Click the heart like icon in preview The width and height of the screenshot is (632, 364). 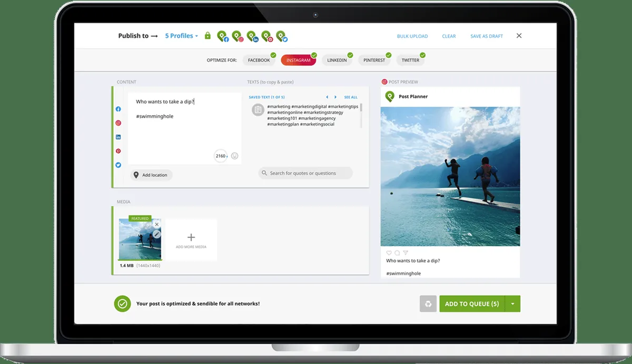389,252
